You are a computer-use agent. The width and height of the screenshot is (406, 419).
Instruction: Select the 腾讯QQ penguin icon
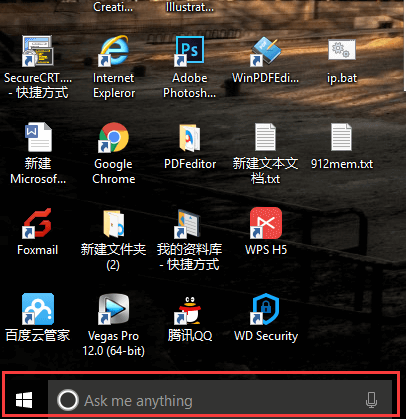click(188, 310)
